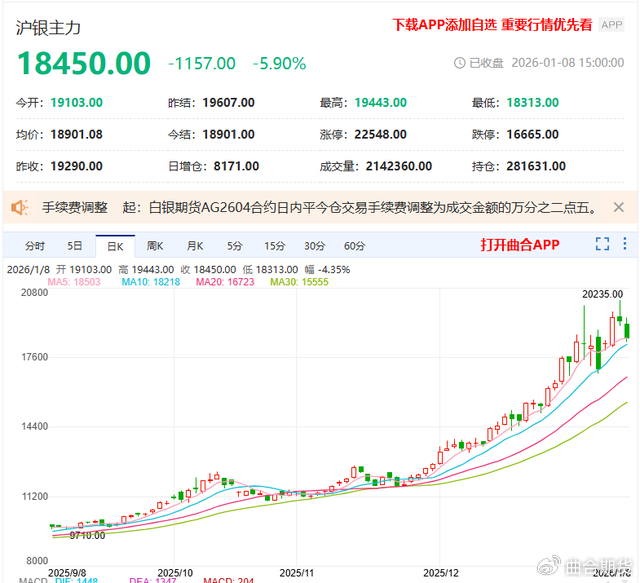The width and height of the screenshot is (640, 583).
Task: Click the 2025/9/8 date axis label
Action: 67,573
